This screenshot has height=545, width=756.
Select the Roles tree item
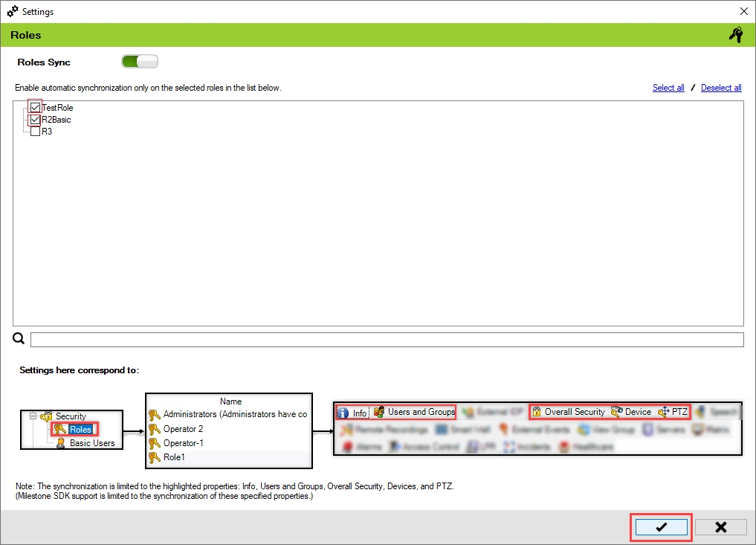pyautogui.click(x=80, y=430)
